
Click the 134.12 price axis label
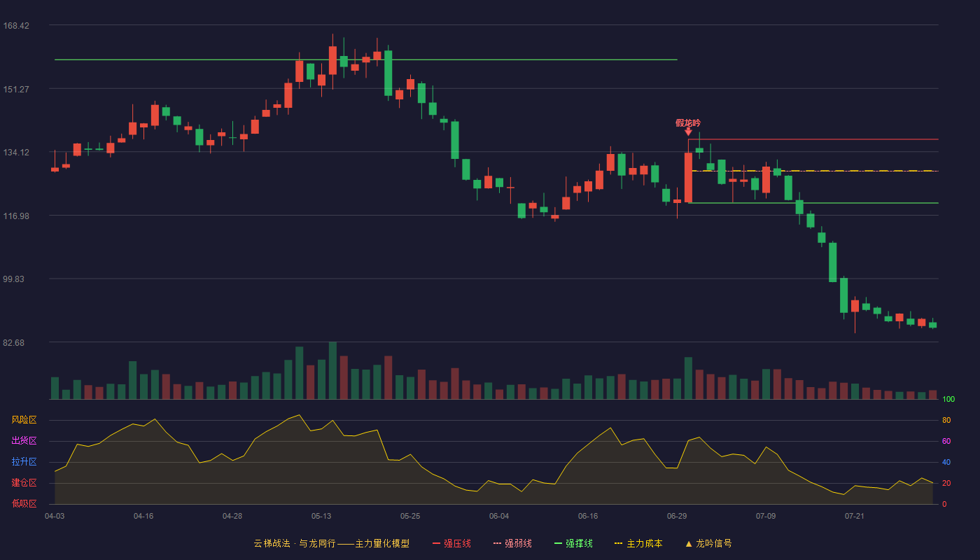16,153
